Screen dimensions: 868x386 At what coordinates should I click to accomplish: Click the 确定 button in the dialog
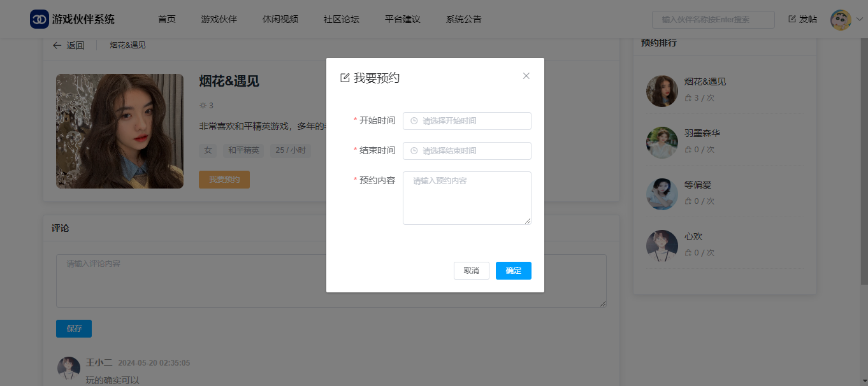pyautogui.click(x=514, y=271)
